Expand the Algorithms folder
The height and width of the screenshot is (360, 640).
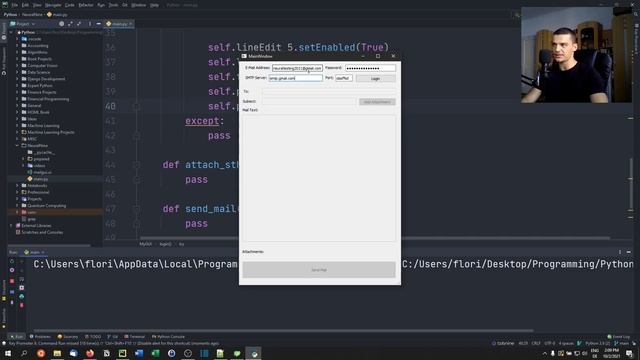coord(17,52)
